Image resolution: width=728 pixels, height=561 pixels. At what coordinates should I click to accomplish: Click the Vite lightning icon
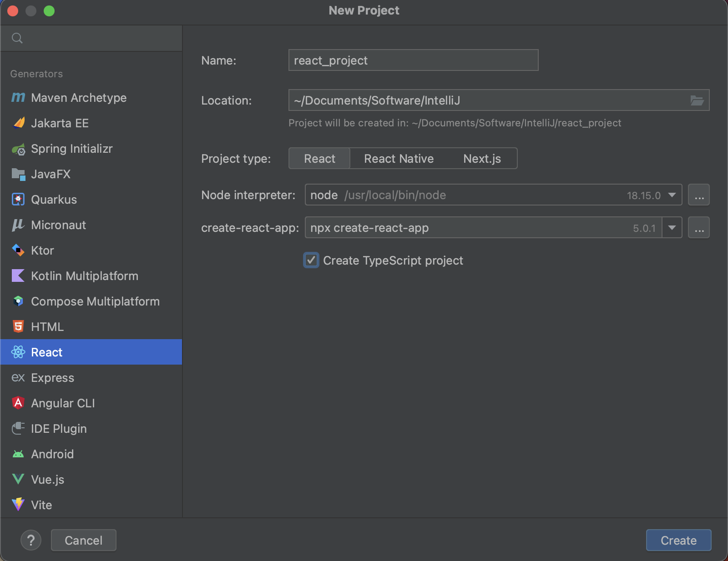pyautogui.click(x=18, y=505)
